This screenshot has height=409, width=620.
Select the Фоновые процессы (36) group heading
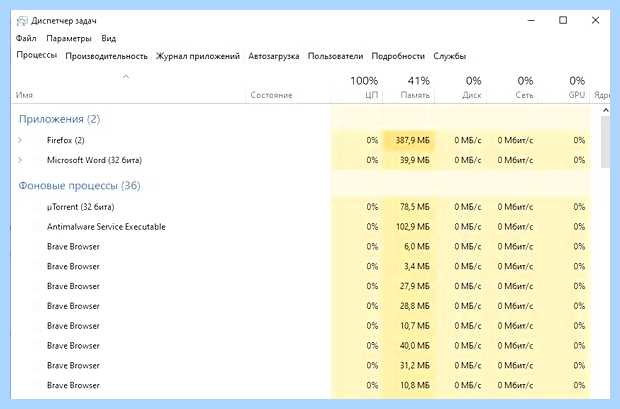[x=79, y=186]
